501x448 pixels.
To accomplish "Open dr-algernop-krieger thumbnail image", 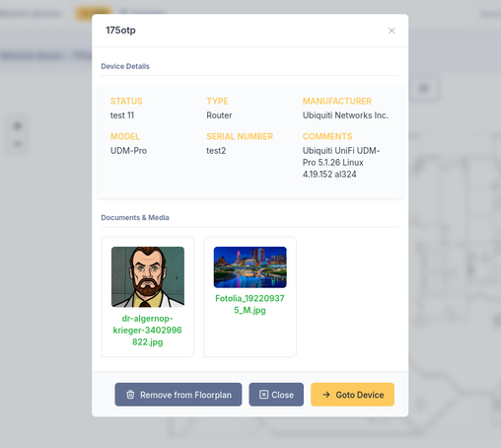I will pos(148,276).
